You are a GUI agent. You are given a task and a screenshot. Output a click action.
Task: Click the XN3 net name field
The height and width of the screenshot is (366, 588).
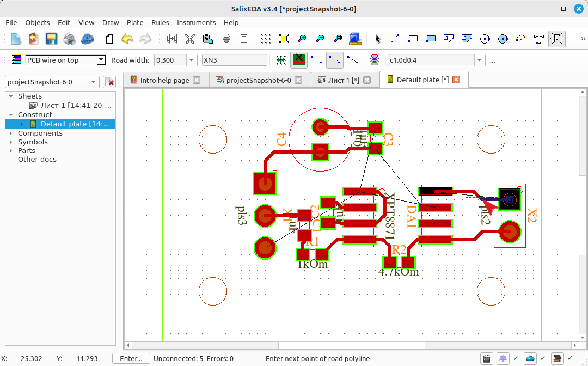point(234,60)
